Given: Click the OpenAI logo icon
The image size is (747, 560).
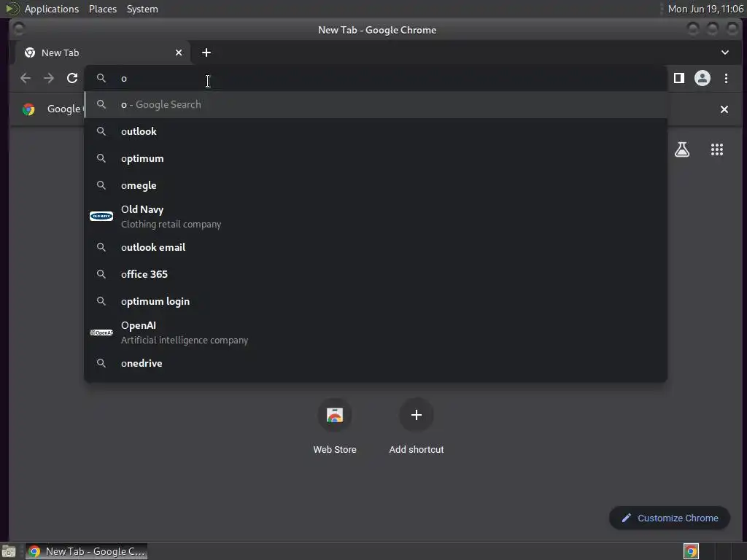Looking at the screenshot, I should pos(101,332).
